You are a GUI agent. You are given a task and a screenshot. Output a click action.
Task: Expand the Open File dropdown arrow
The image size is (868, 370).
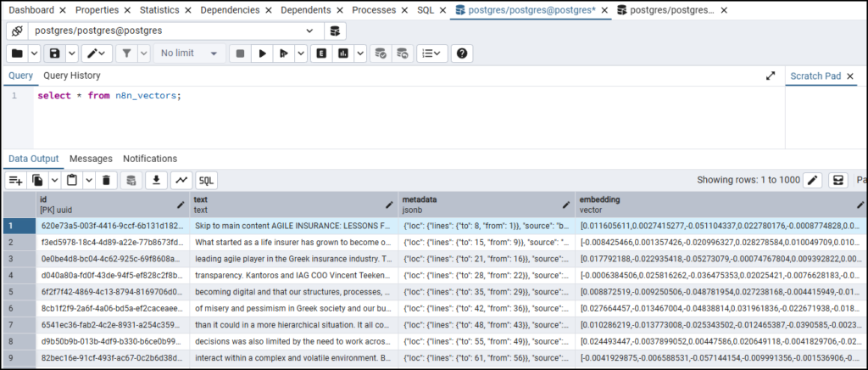(34, 53)
